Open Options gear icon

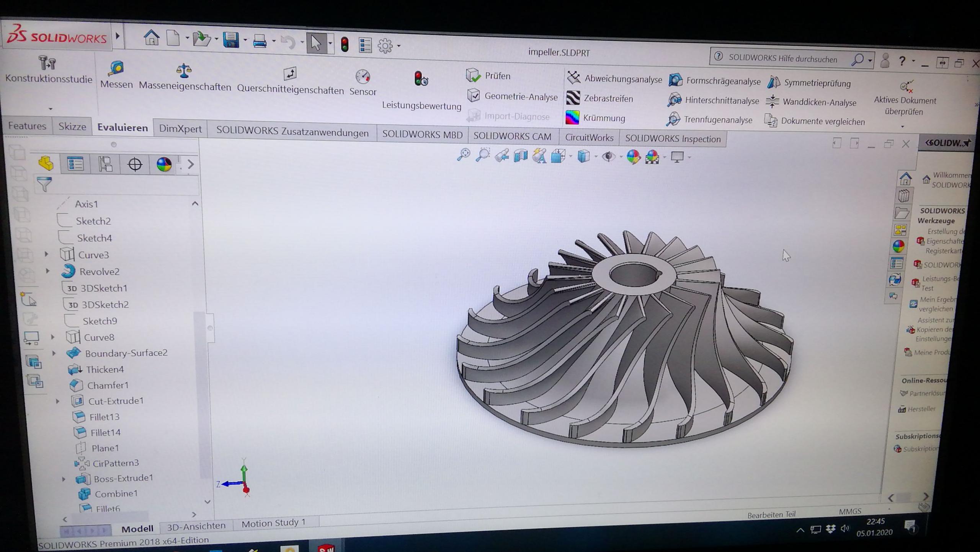point(385,46)
